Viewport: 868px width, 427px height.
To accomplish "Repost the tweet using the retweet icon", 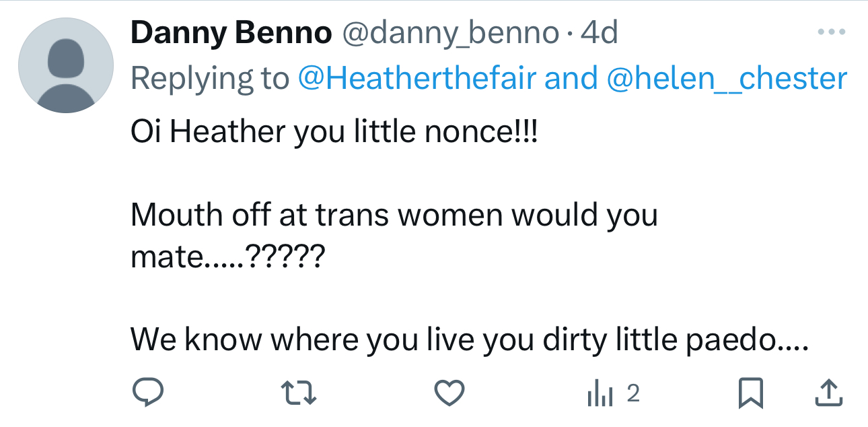I will 298,393.
